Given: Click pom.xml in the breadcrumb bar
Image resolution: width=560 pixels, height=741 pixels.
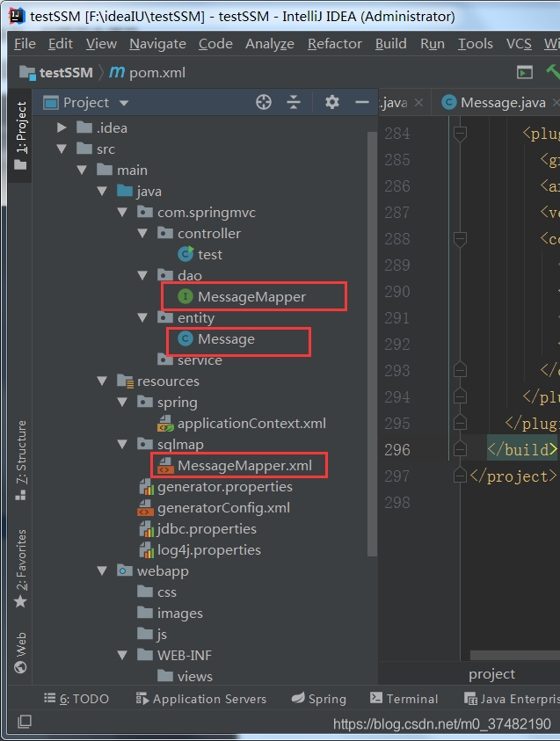Looking at the screenshot, I should pyautogui.click(x=157, y=73).
